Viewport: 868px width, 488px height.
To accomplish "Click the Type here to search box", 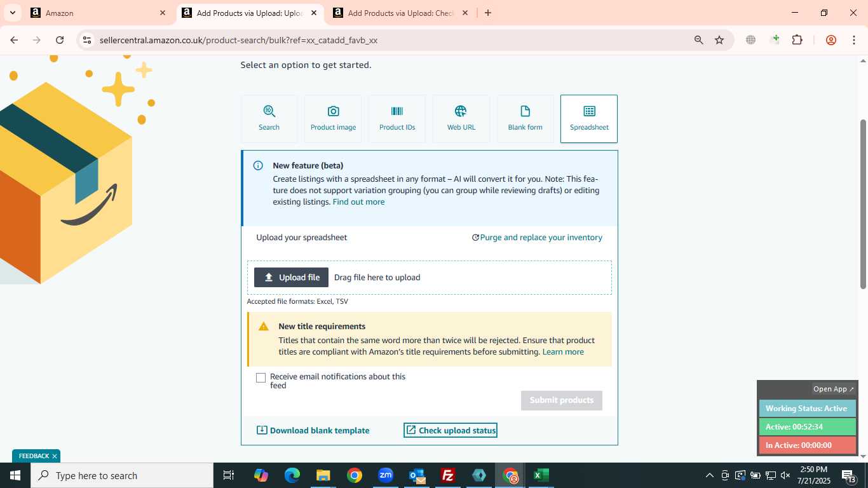I will click(122, 475).
